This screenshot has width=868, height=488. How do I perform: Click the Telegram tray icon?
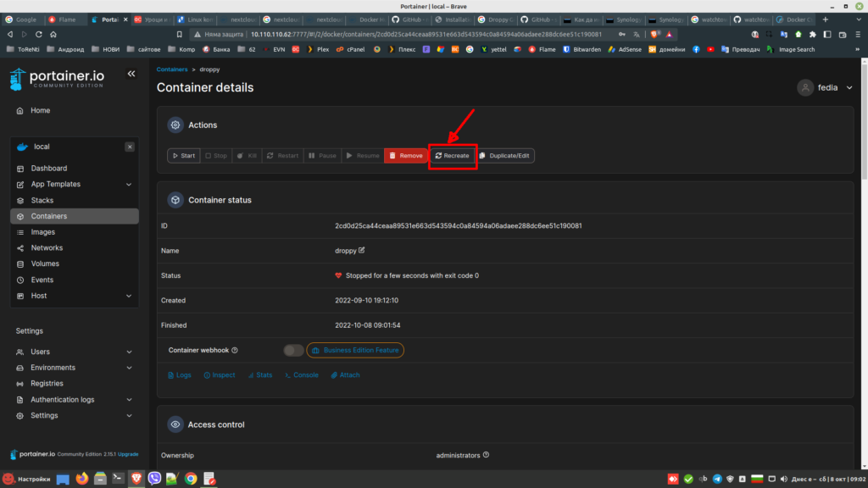[717, 480]
